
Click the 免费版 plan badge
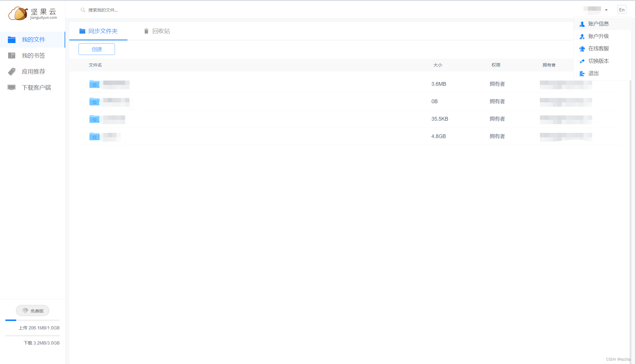(x=33, y=311)
